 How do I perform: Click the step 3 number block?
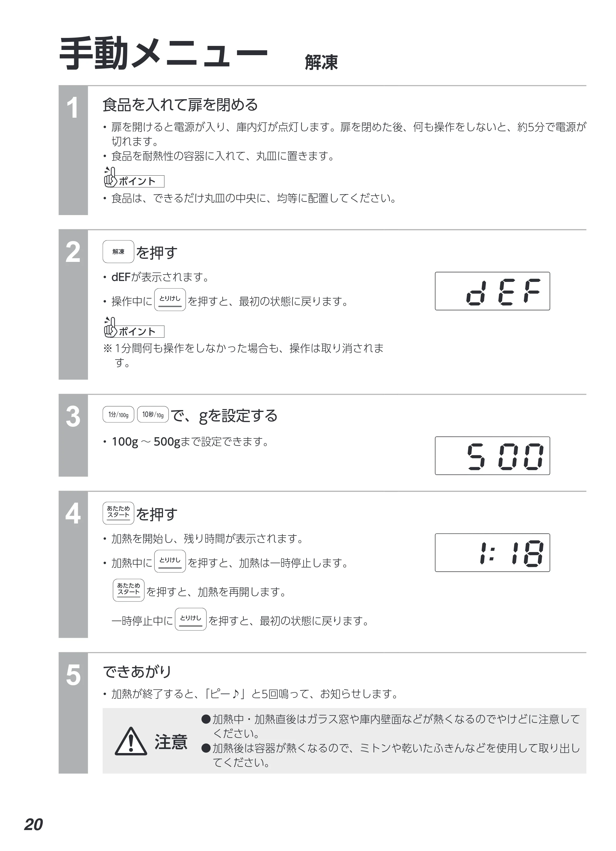point(73,435)
